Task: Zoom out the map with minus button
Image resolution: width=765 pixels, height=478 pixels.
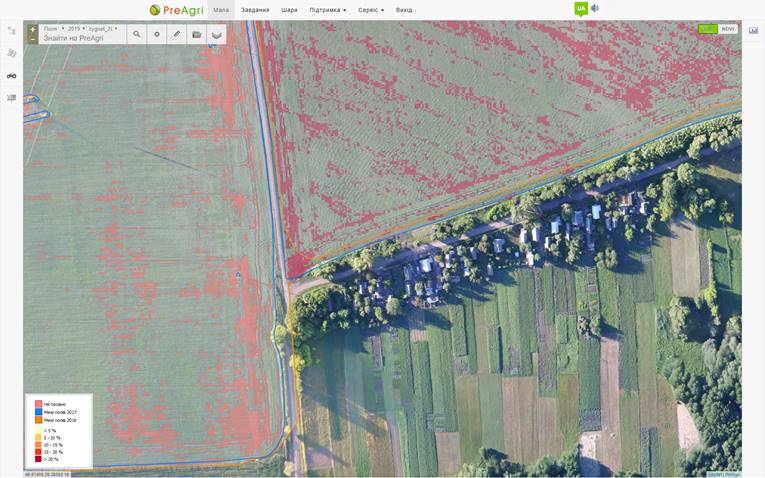Action: pyautogui.click(x=32, y=39)
